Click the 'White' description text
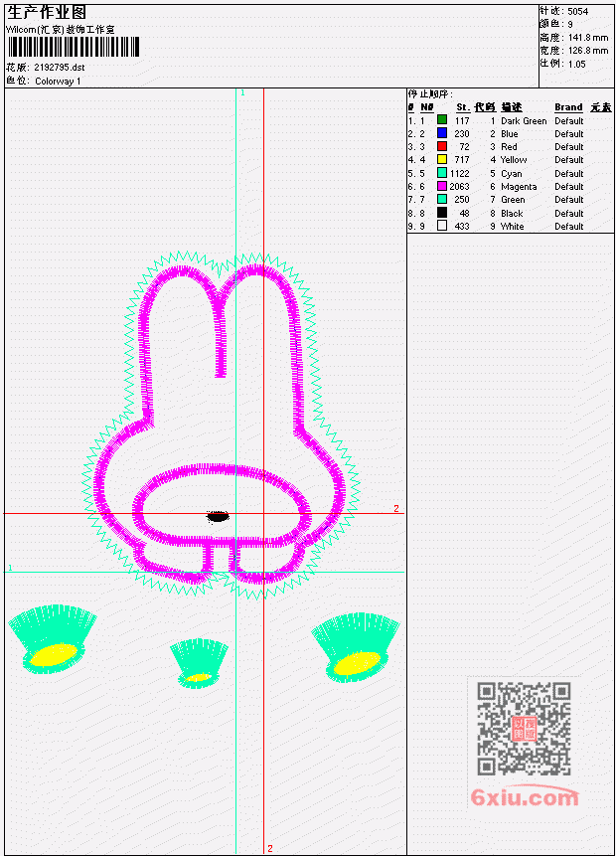This screenshot has width=616, height=856. (x=513, y=226)
